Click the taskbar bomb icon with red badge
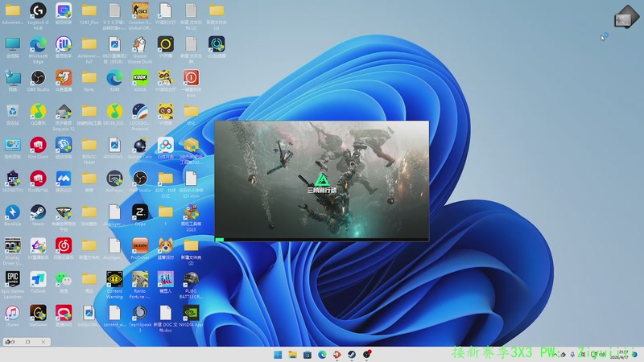644x362 pixels. (x=367, y=355)
